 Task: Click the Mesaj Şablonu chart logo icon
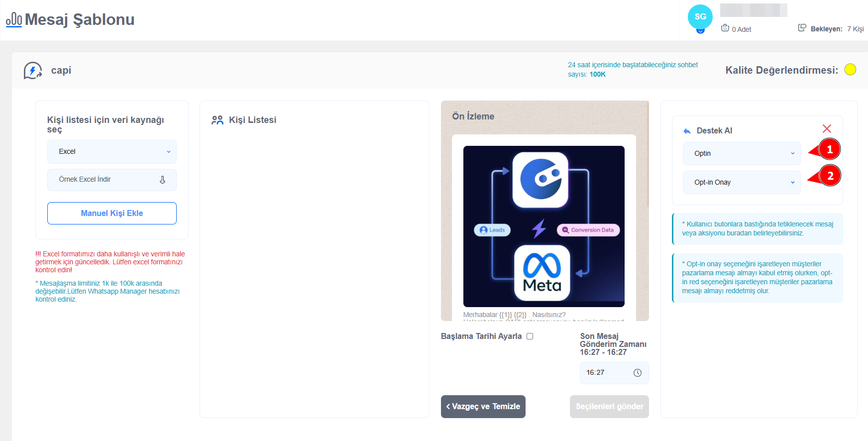pos(14,19)
